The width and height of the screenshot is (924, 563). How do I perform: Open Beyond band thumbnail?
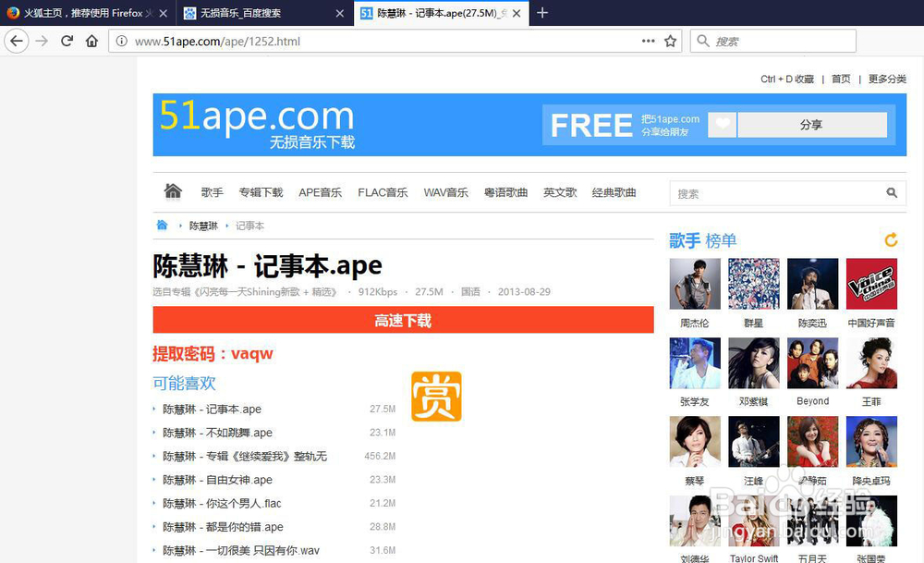[x=812, y=363]
